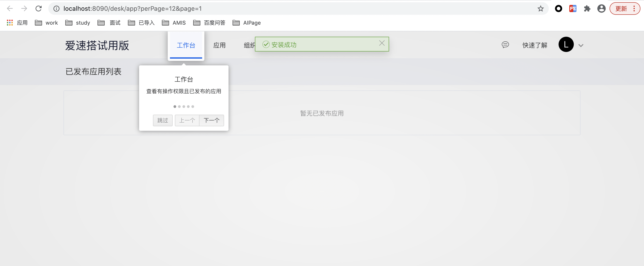Click the site info icon in address bar
644x266 pixels.
point(57,9)
